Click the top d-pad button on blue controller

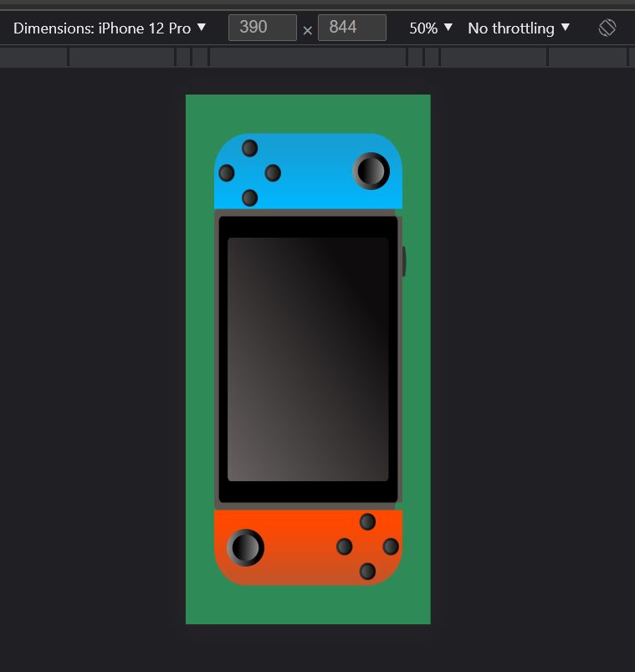coord(250,148)
